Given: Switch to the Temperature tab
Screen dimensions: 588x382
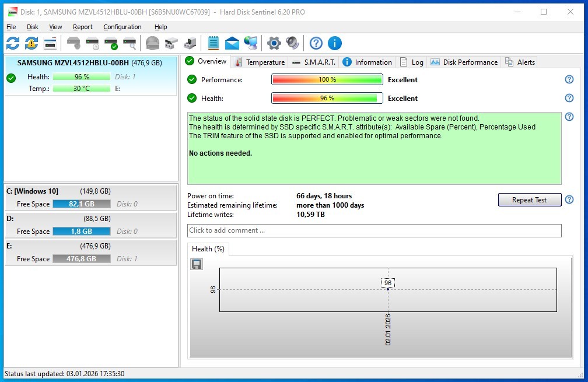Looking at the screenshot, I should [260, 62].
